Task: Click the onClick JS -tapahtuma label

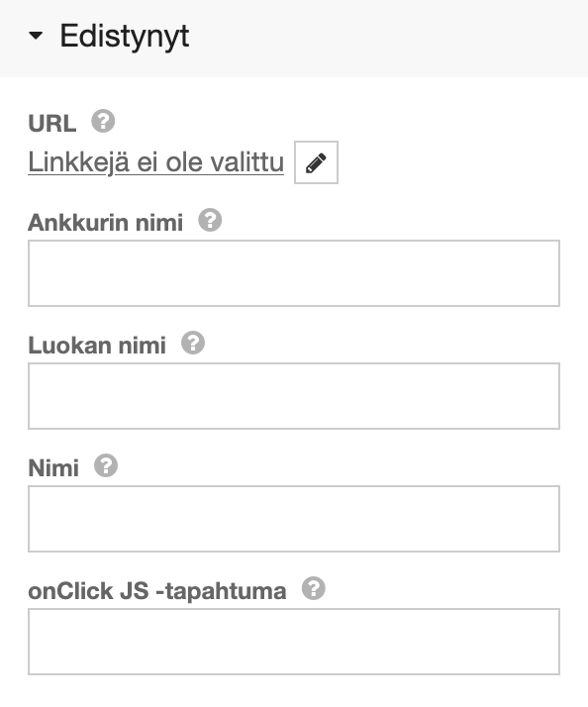Action: 157,591
